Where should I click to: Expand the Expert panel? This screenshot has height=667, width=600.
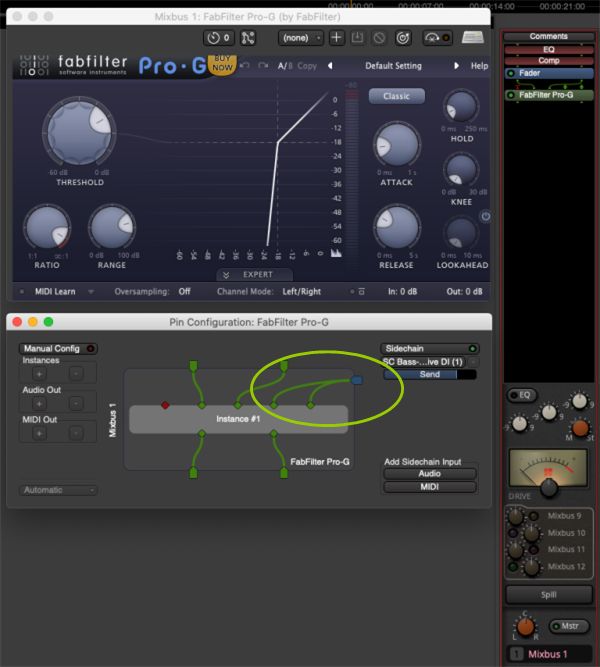(254, 275)
